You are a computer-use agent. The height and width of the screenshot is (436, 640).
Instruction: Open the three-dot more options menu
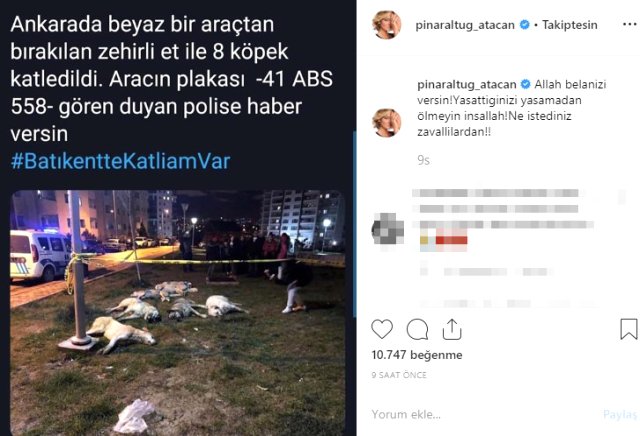click(x=630, y=24)
